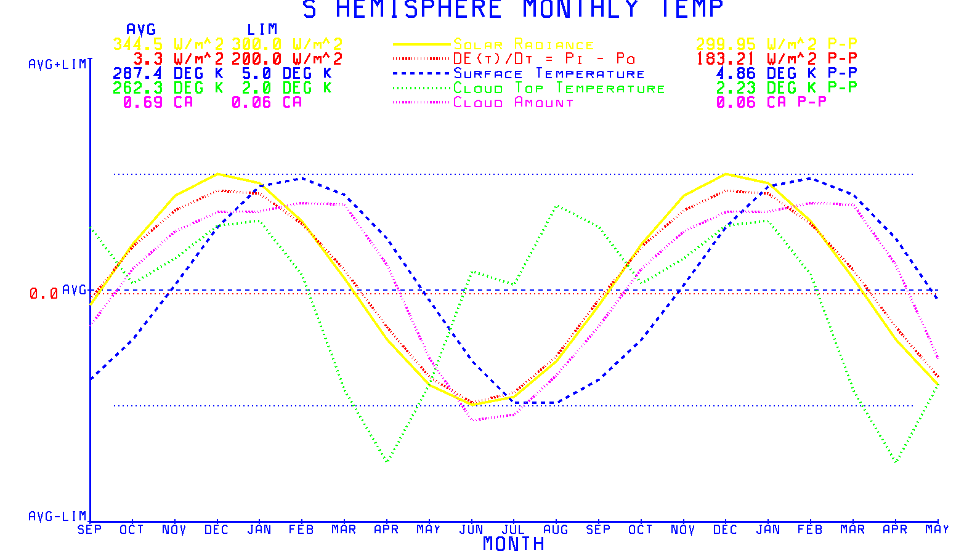Click the red 0.0 y-axis label

(43, 294)
